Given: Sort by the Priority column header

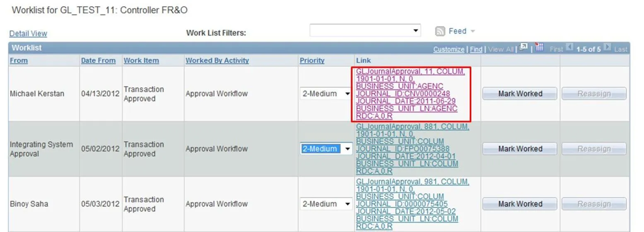Looking at the screenshot, I should [x=312, y=60].
